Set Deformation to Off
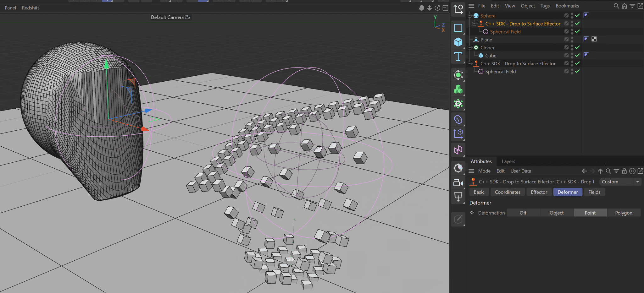Screen dimensions: 644x293 (523, 213)
